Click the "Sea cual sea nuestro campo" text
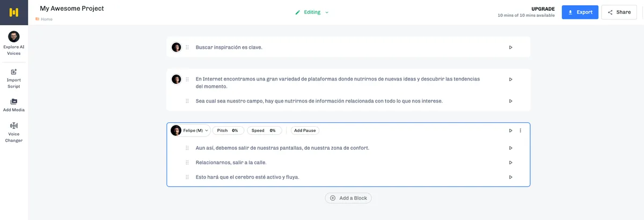Image resolution: width=644 pixels, height=220 pixels. (x=319, y=101)
